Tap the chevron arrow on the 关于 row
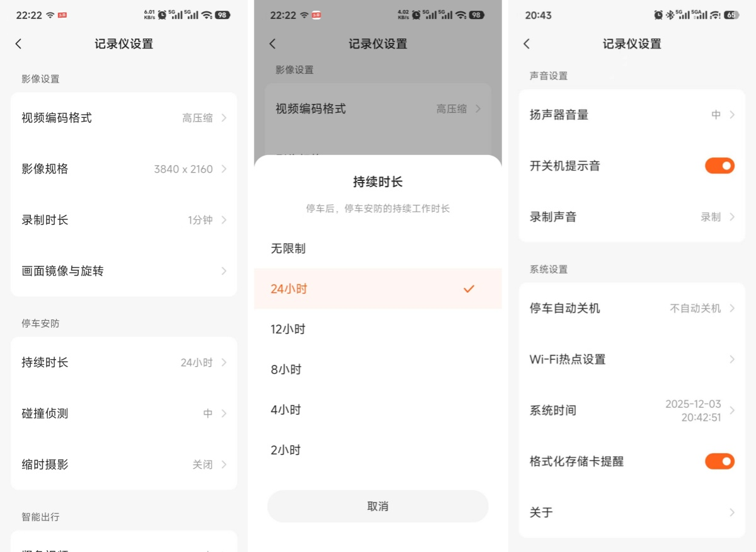The image size is (756, 552). coord(731,512)
